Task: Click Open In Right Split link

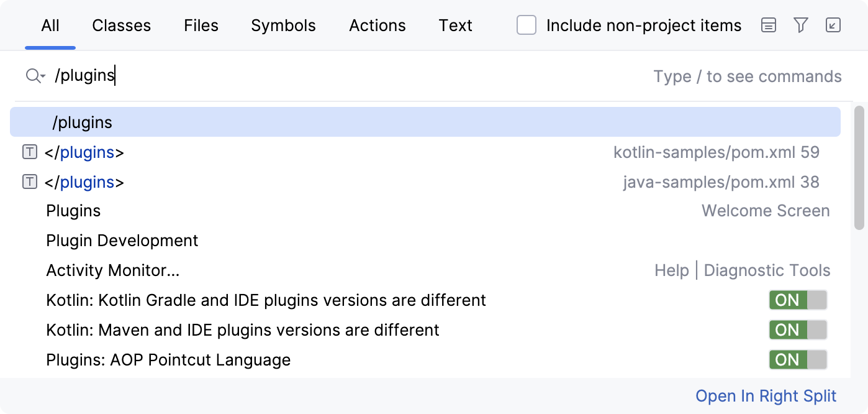Action: [766, 396]
